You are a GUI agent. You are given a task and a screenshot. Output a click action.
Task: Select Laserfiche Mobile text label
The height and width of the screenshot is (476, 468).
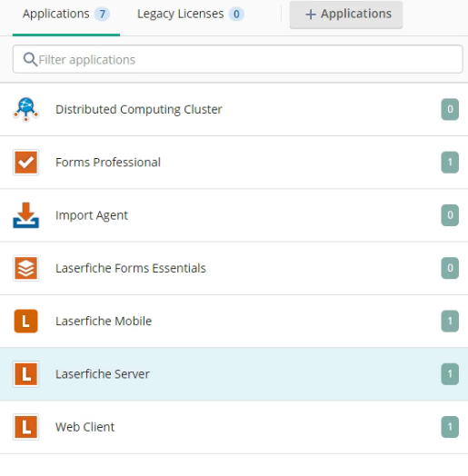(x=104, y=322)
